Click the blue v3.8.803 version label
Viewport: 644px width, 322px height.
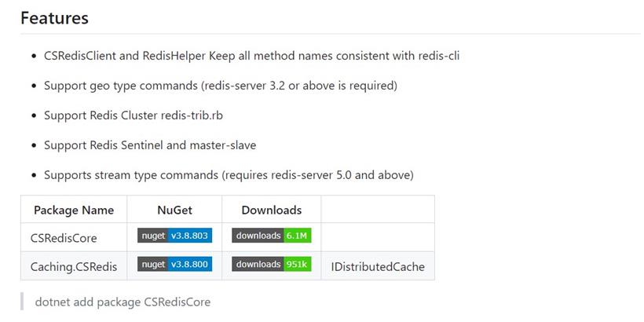tap(190, 236)
